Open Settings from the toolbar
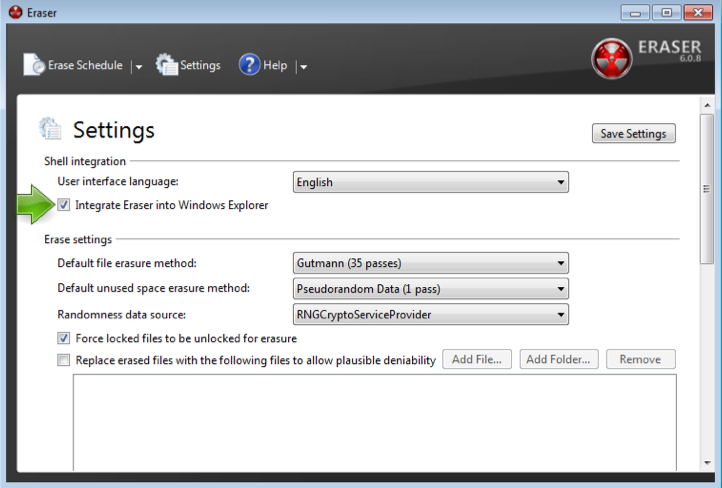 [x=188, y=65]
